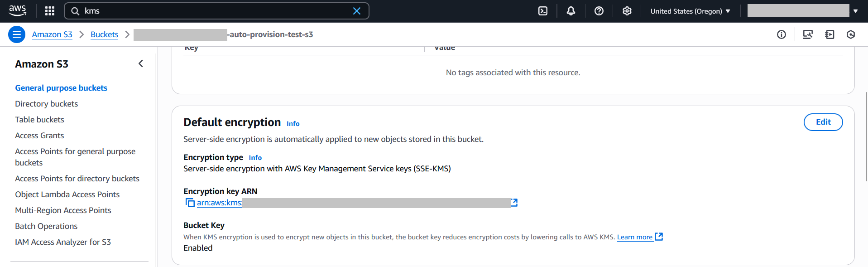Click the kms search input field
868x267 pixels.
[213, 11]
